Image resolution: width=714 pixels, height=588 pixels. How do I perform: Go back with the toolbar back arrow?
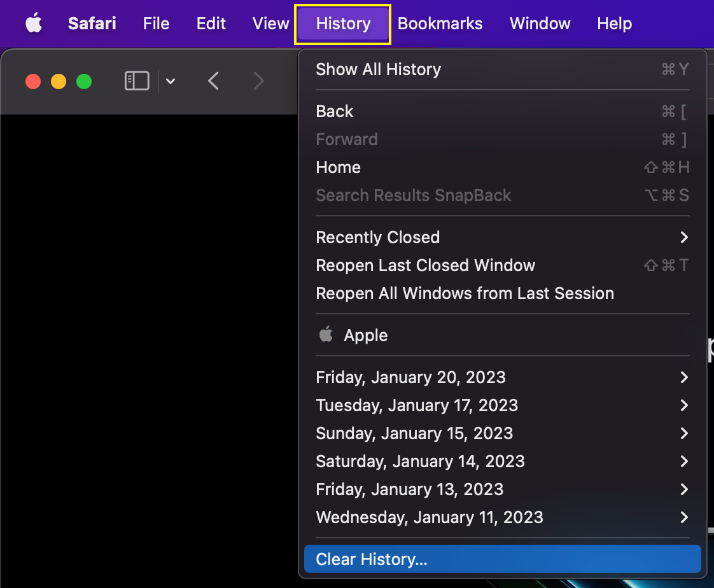(213, 81)
